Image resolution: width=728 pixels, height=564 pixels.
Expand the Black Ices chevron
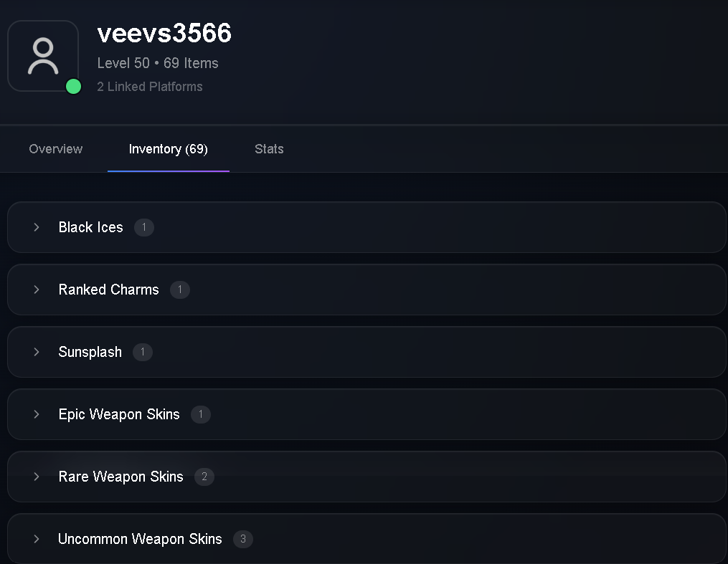36,227
